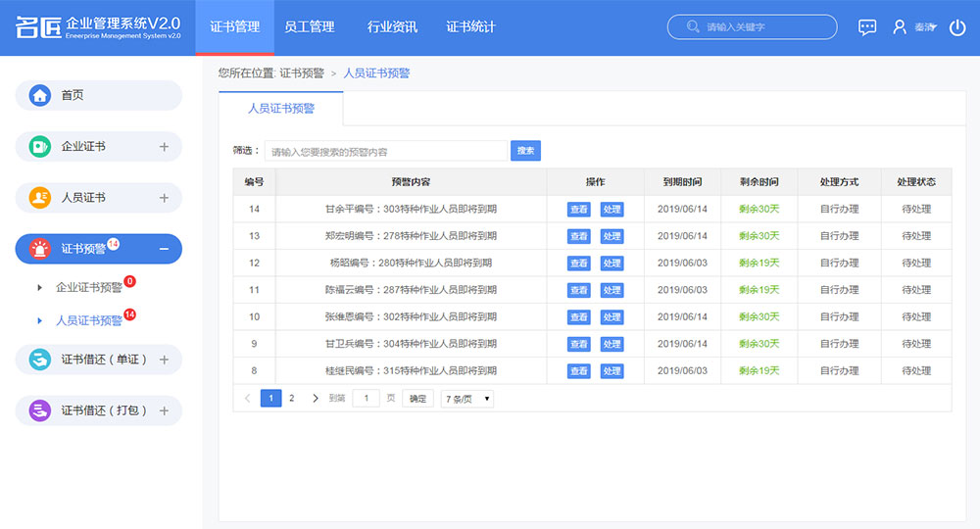Open the 证书统计 top menu
Viewport: 980px width, 529px height.
(x=470, y=27)
